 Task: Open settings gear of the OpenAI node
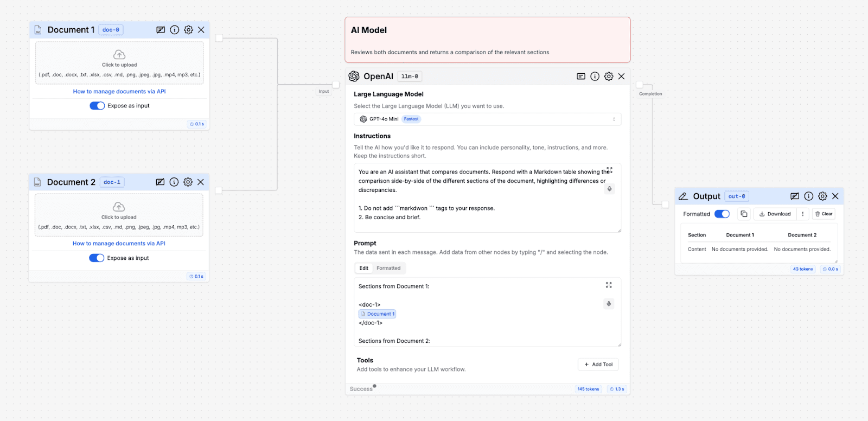(609, 76)
